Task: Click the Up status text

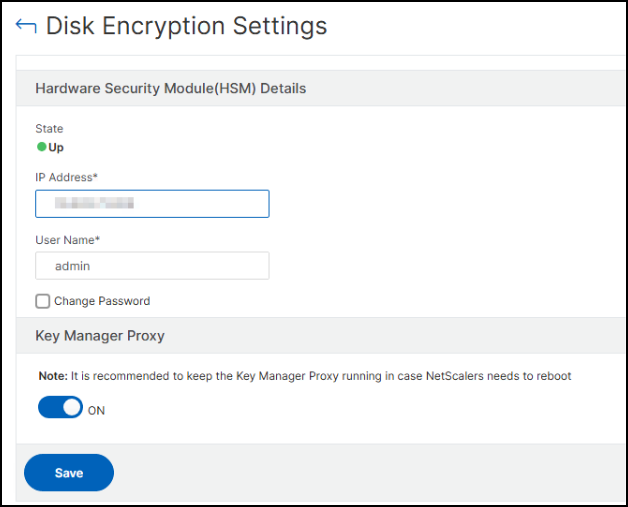Action: [x=56, y=147]
